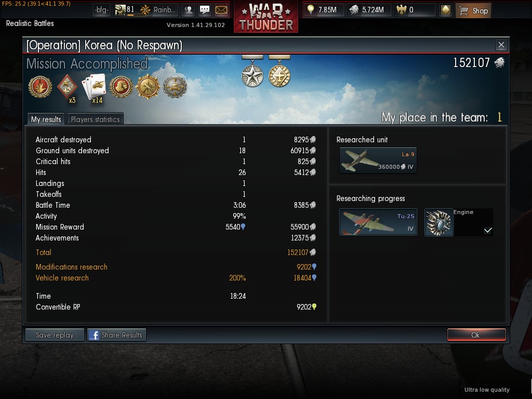Image resolution: width=532 pixels, height=399 pixels.
Task: Open the Shop cart button
Action: point(473,10)
